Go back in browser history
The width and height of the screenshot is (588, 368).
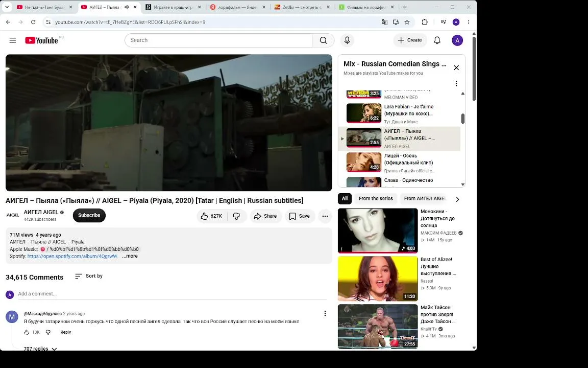pyautogui.click(x=8, y=22)
